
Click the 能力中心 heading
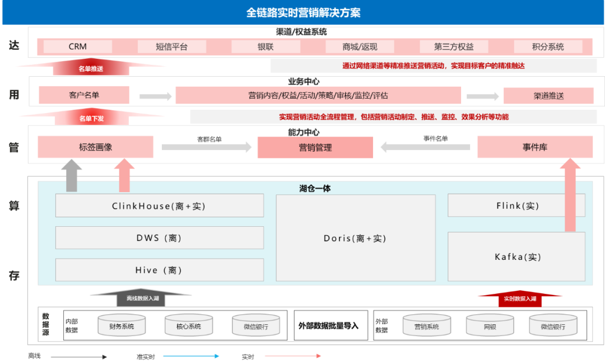tap(304, 132)
